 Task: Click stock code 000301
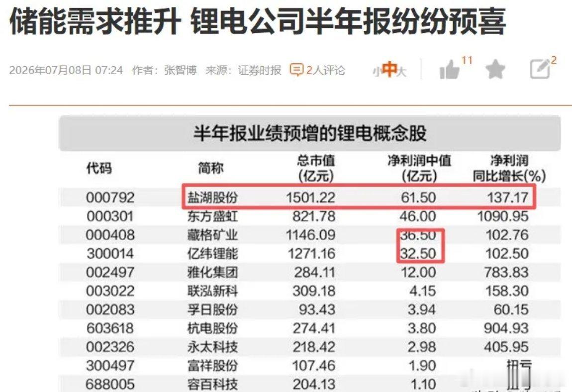click(110, 216)
